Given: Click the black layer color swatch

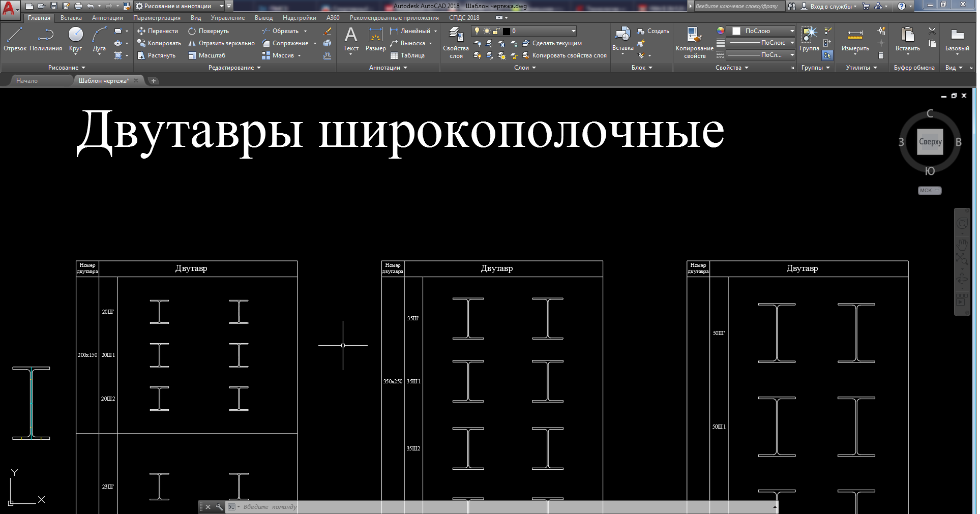Looking at the screenshot, I should [x=506, y=31].
